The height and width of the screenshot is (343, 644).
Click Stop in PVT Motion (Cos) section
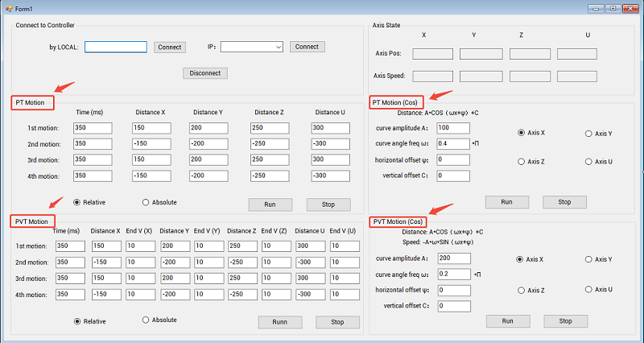565,320
